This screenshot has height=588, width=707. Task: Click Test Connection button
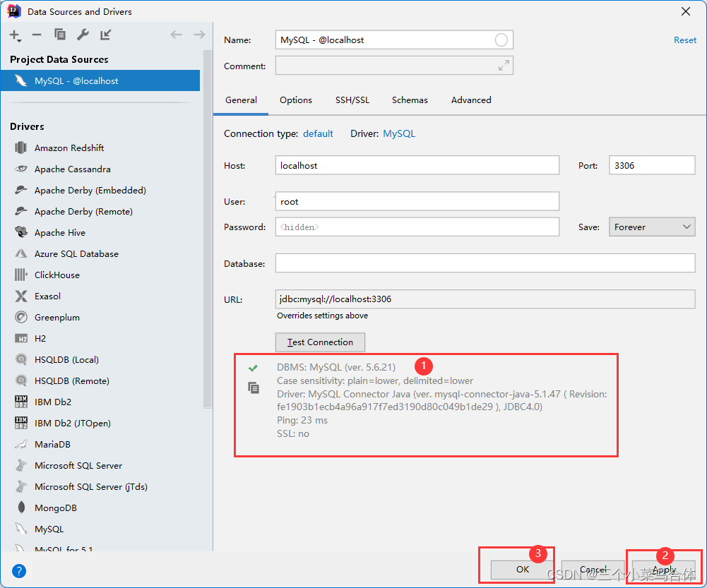[320, 342]
